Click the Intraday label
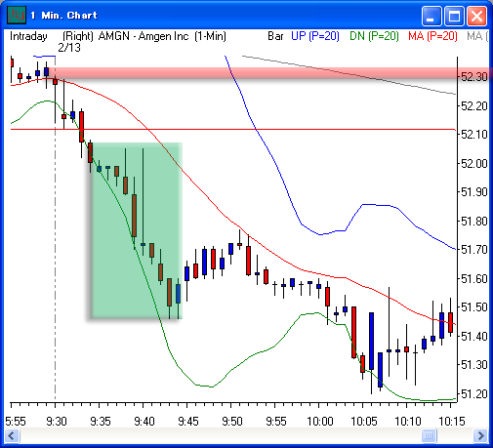The image size is (493, 448). 28,36
